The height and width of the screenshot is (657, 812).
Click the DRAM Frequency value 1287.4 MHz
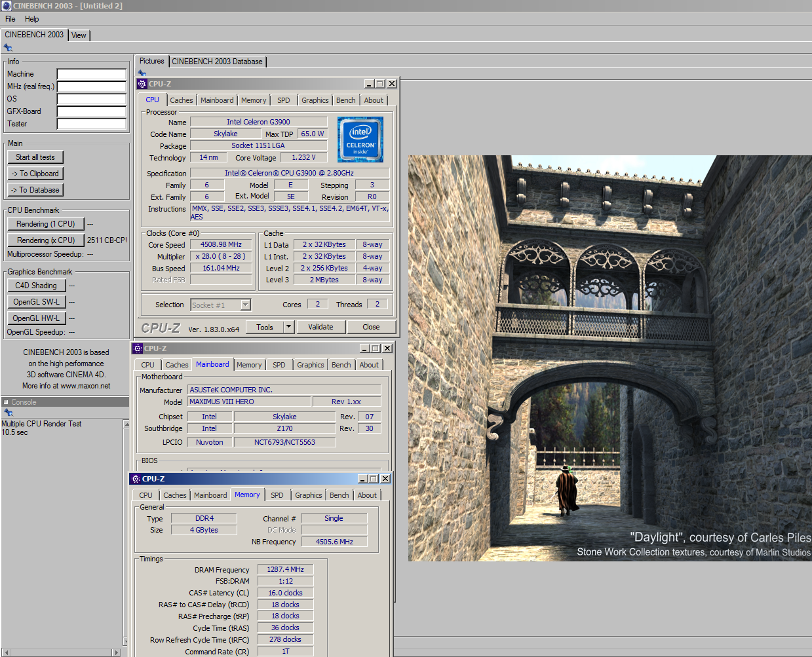tap(285, 569)
